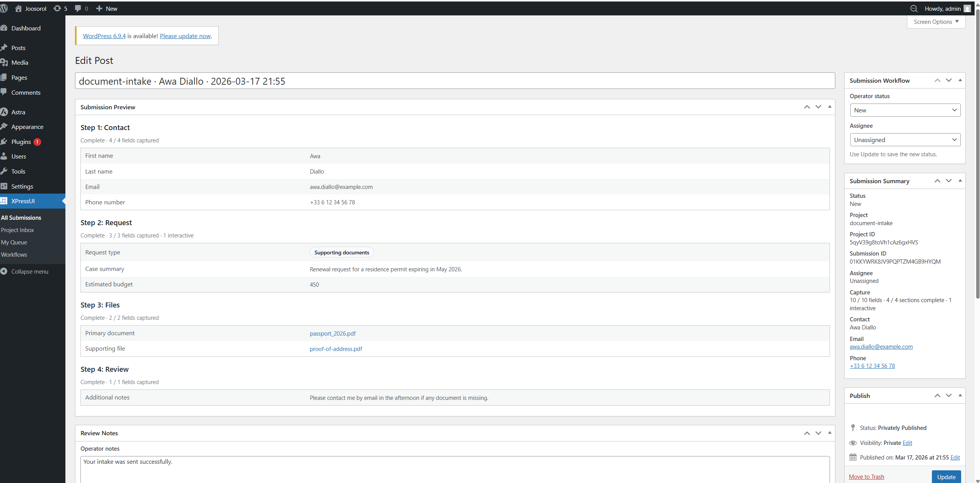The image size is (980, 483).
Task: Open Plugins from the sidebar
Action: (21, 142)
